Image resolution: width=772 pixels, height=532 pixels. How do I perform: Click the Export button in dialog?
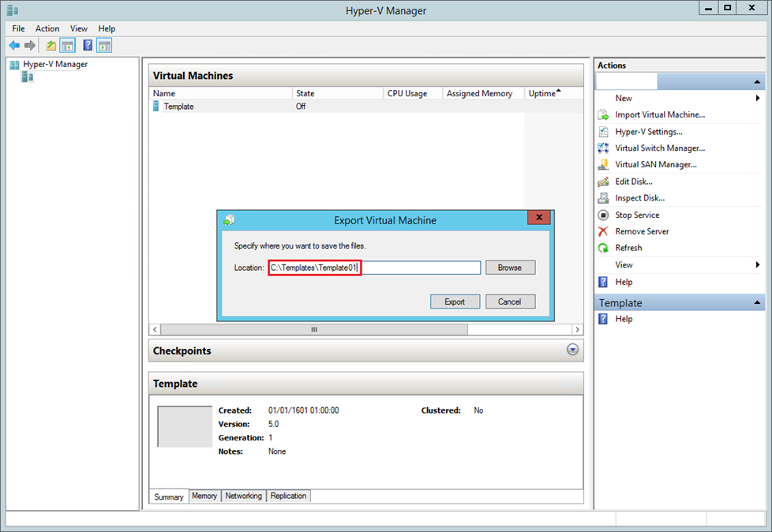[x=455, y=302]
